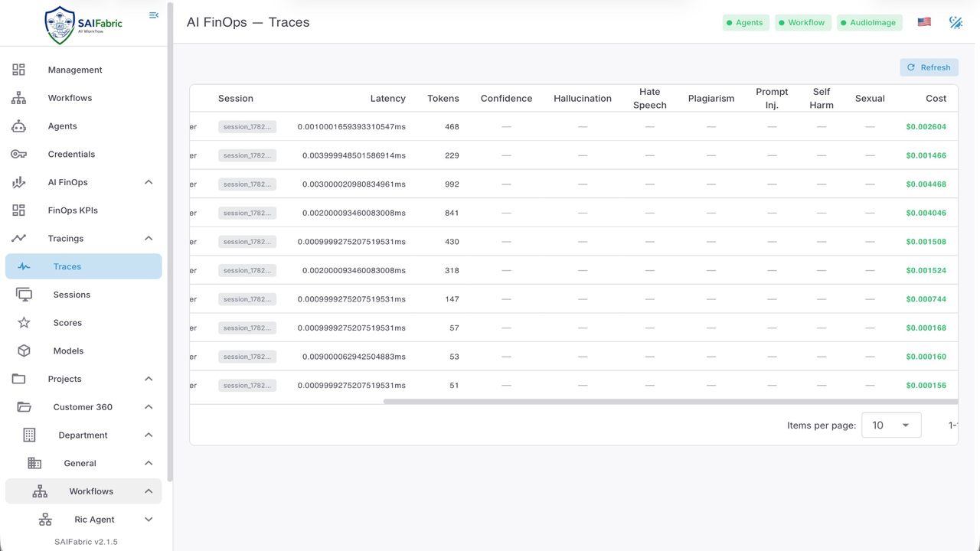Open FinOps KPIs page
Screen dimensions: 980x551
[83, 210]
